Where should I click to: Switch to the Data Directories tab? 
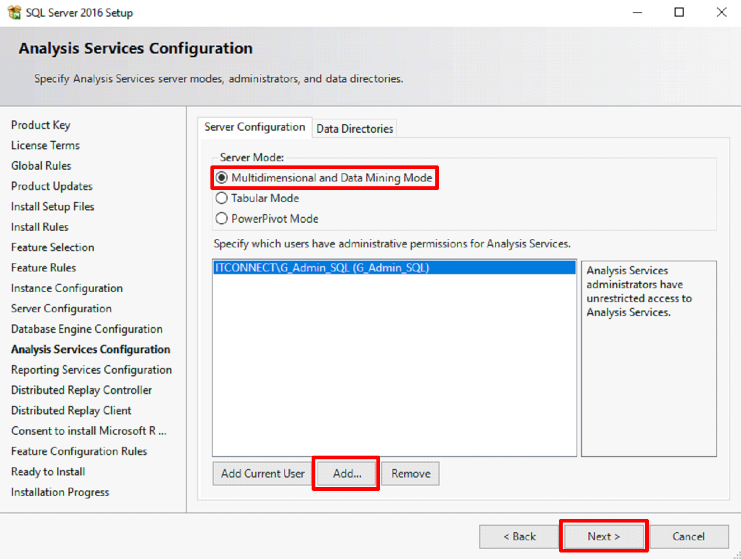tap(354, 128)
